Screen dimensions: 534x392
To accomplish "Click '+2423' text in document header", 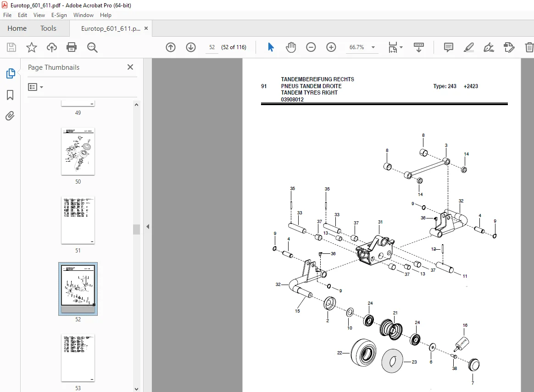I will click(471, 86).
